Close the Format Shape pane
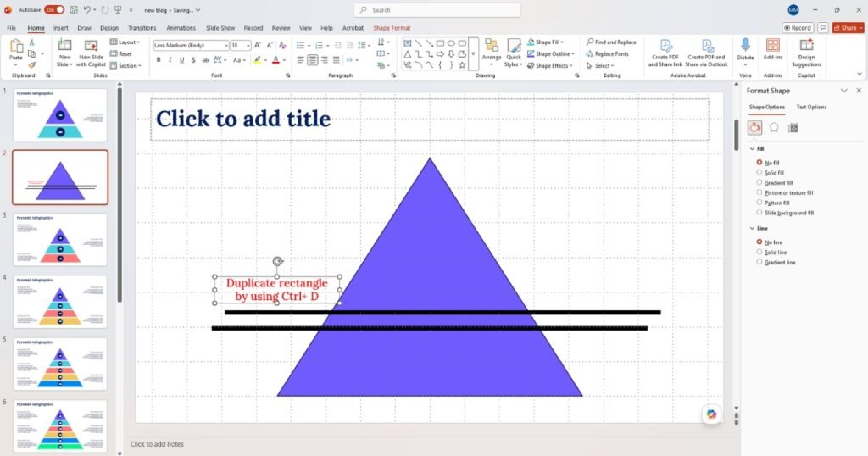Viewport: 868px width, 456px height. coord(859,90)
